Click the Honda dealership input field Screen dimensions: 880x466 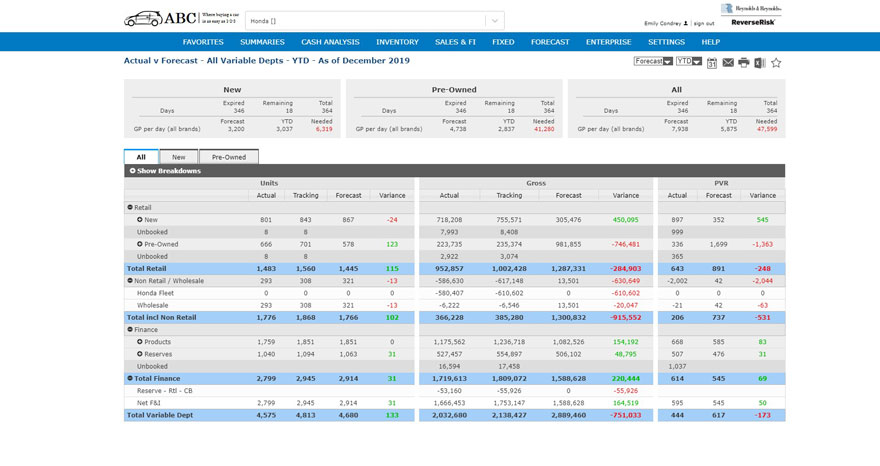pos(365,21)
